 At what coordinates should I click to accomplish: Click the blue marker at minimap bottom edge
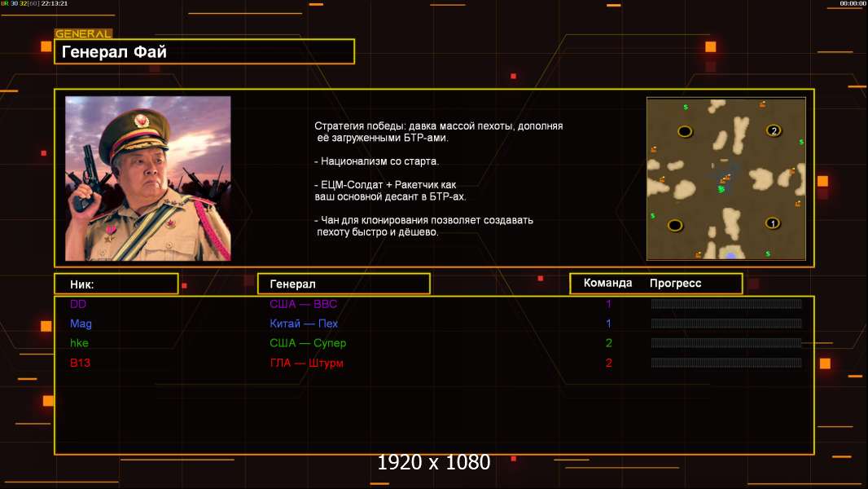pyautogui.click(x=730, y=255)
